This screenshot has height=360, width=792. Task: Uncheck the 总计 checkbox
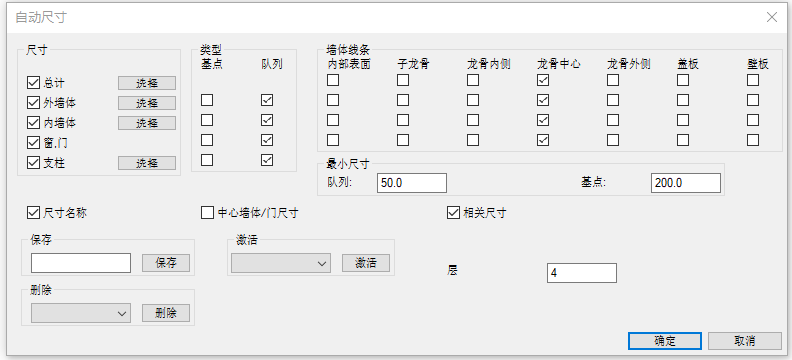33,83
